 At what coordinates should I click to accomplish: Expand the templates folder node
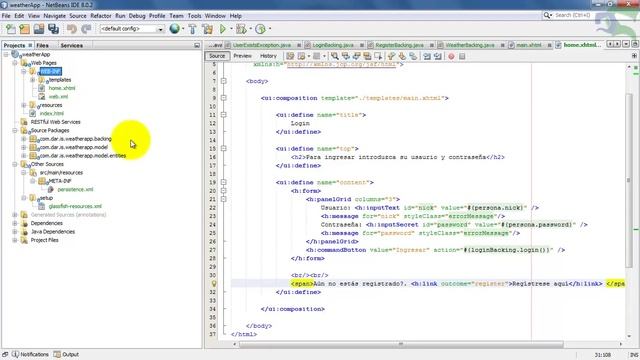(x=33, y=80)
